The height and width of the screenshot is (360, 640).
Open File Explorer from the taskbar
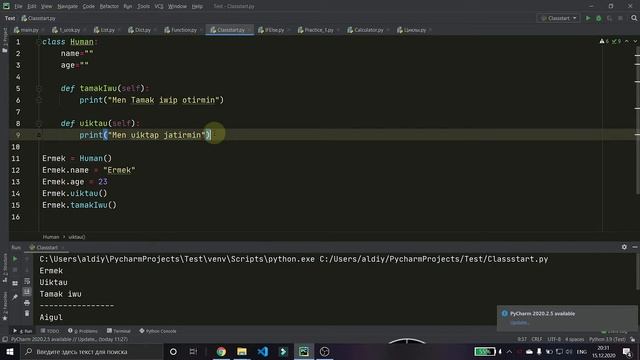click(x=242, y=351)
